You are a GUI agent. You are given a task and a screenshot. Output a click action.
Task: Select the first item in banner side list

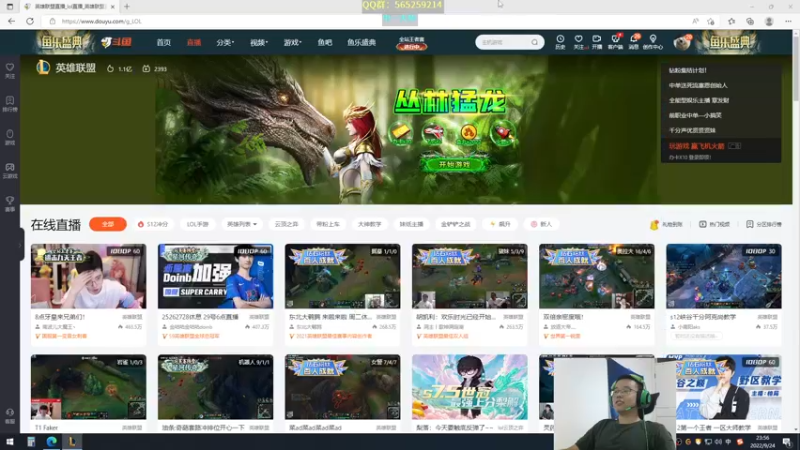click(687, 70)
